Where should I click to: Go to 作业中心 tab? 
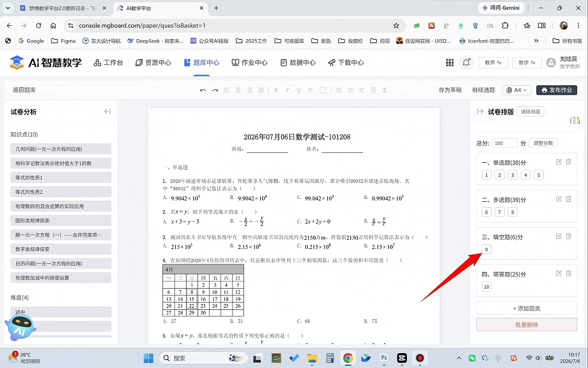[250, 63]
